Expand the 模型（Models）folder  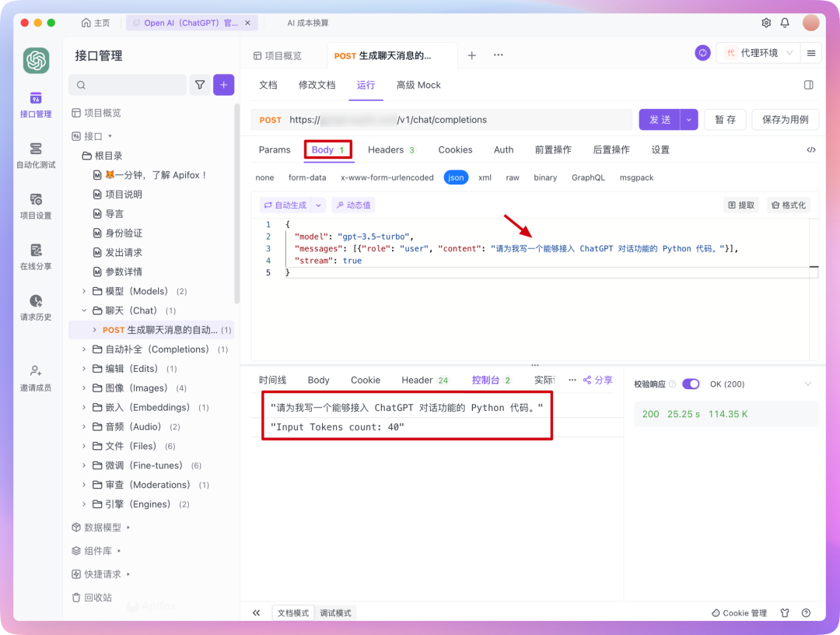85,291
